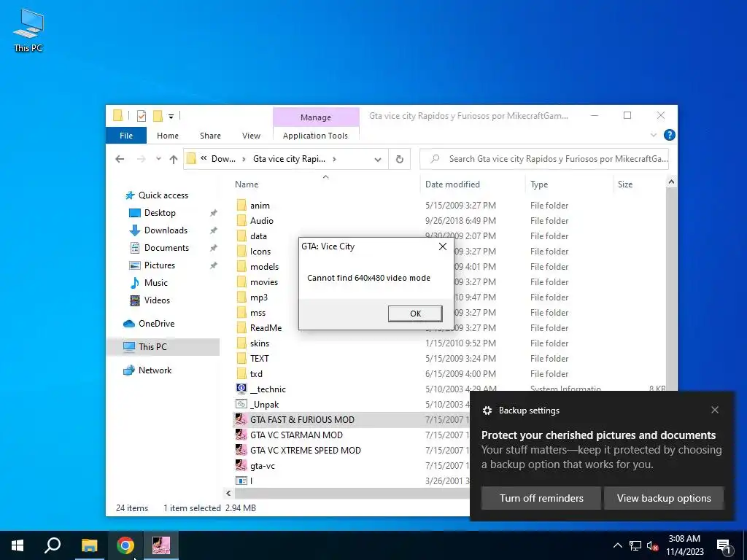Click Turn off reminders in notification
The height and width of the screenshot is (560, 747).
click(541, 498)
